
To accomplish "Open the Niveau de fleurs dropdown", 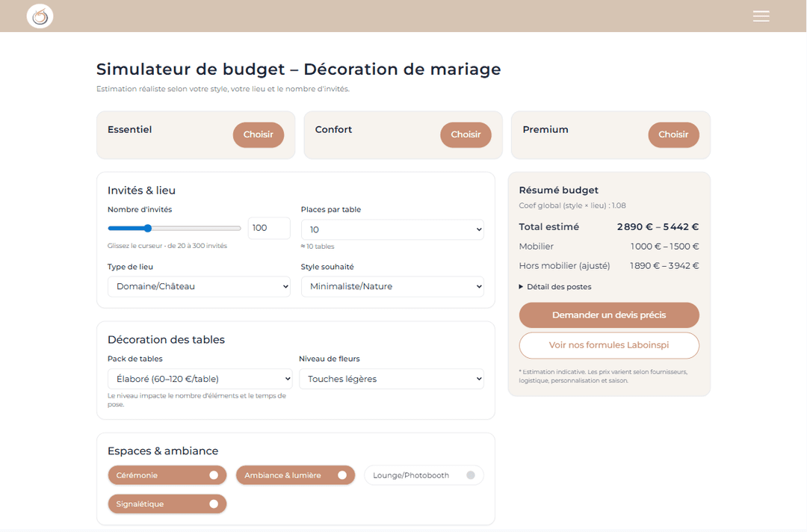I will [x=392, y=379].
